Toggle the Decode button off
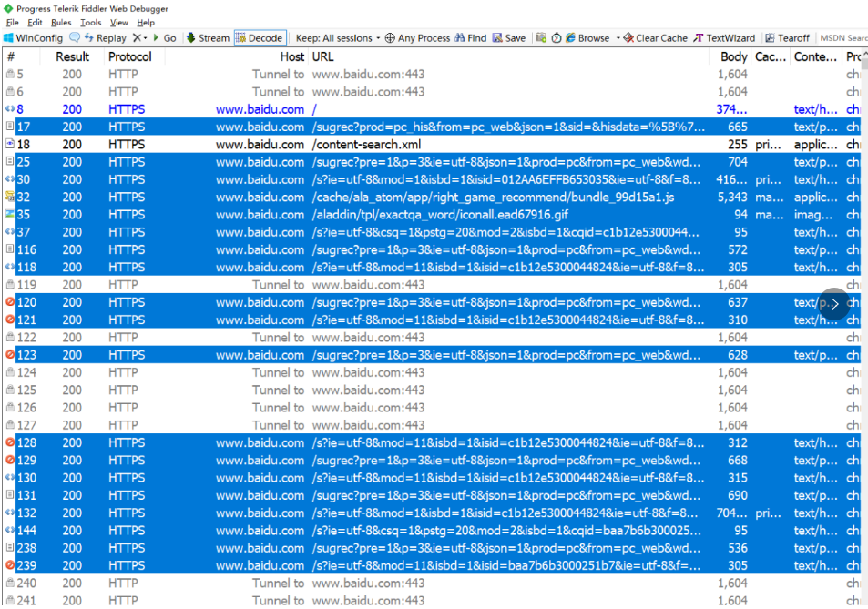 tap(260, 37)
